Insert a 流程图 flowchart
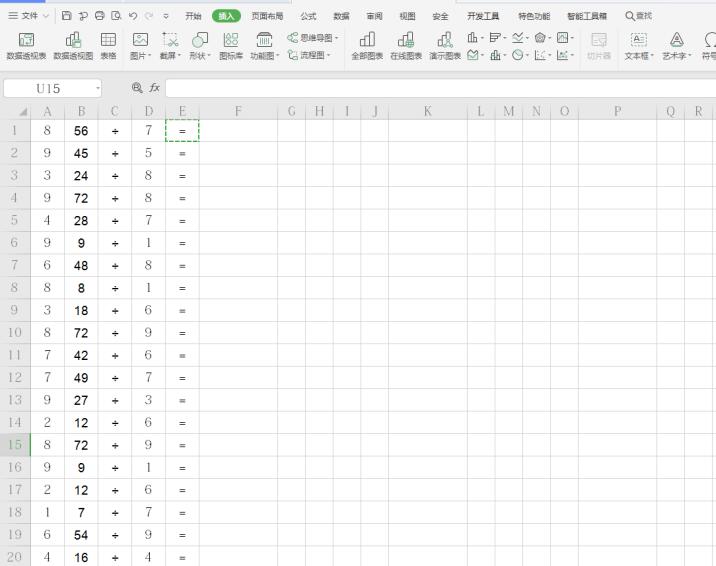716x566 pixels. click(309, 55)
